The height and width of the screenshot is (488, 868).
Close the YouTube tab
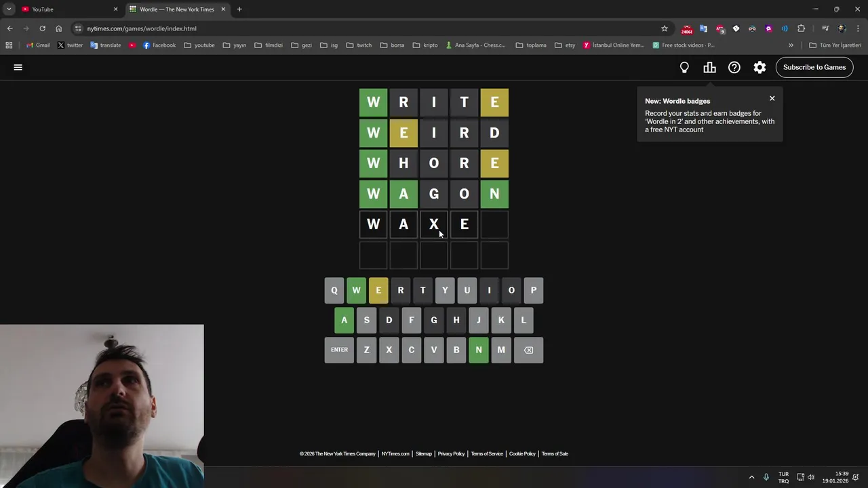(x=115, y=9)
